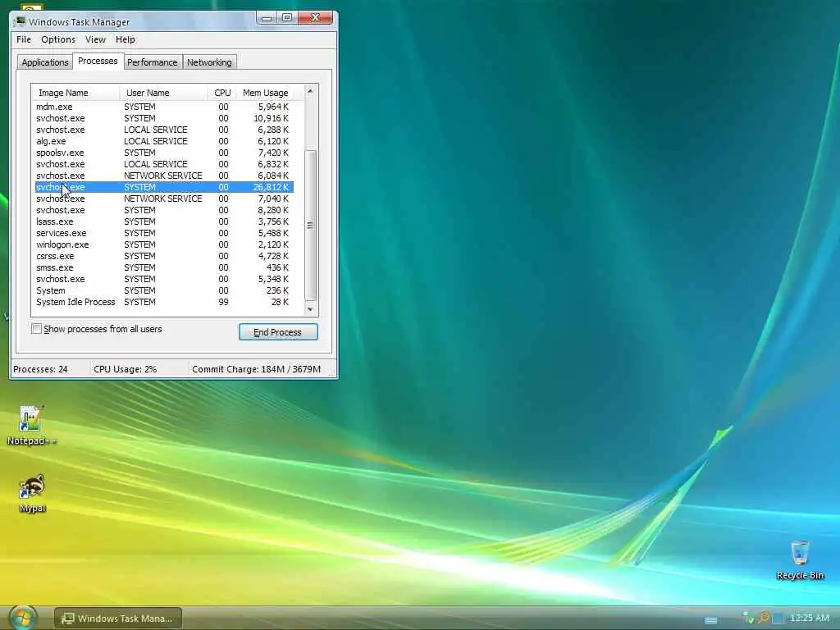This screenshot has width=840, height=630.
Task: Select svchost.exe using 6,288 K memory
Action: click(164, 130)
